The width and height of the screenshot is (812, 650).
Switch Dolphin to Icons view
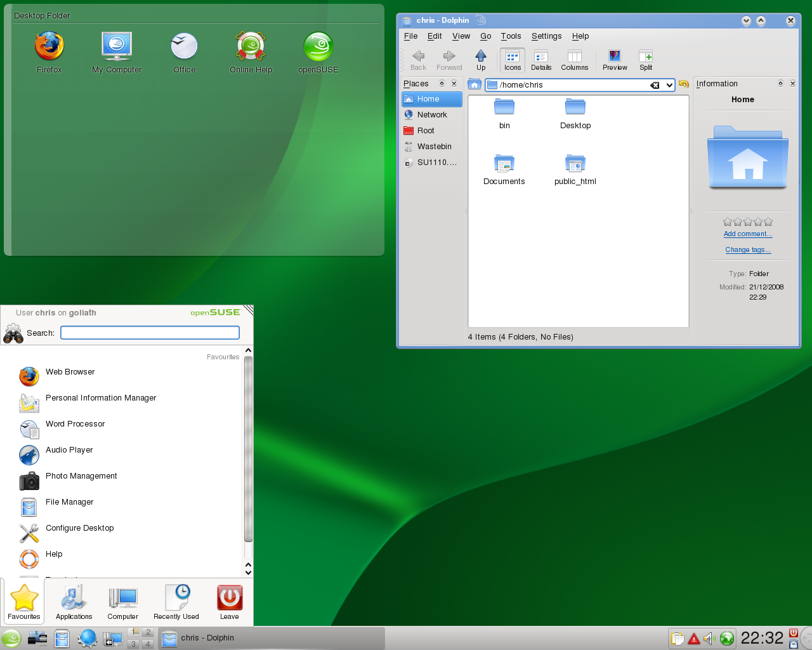(x=513, y=60)
